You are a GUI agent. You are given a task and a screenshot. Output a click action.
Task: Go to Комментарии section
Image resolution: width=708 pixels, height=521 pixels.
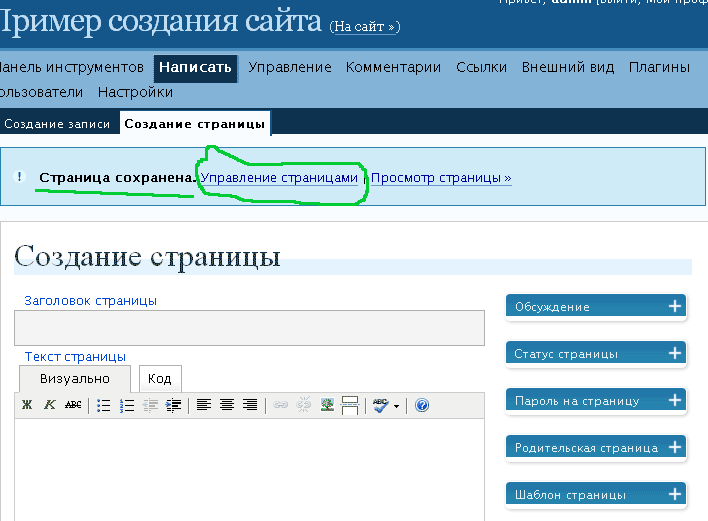pyautogui.click(x=393, y=67)
